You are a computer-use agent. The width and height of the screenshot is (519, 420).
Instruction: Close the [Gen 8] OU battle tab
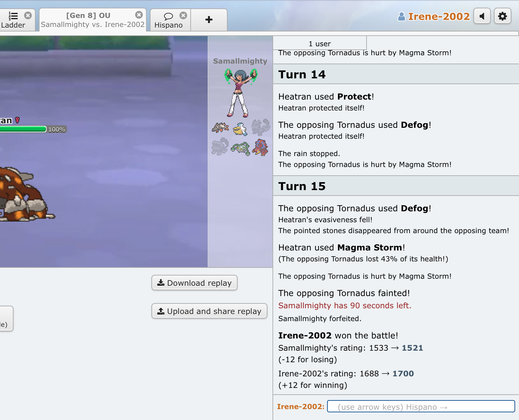pyautogui.click(x=139, y=15)
